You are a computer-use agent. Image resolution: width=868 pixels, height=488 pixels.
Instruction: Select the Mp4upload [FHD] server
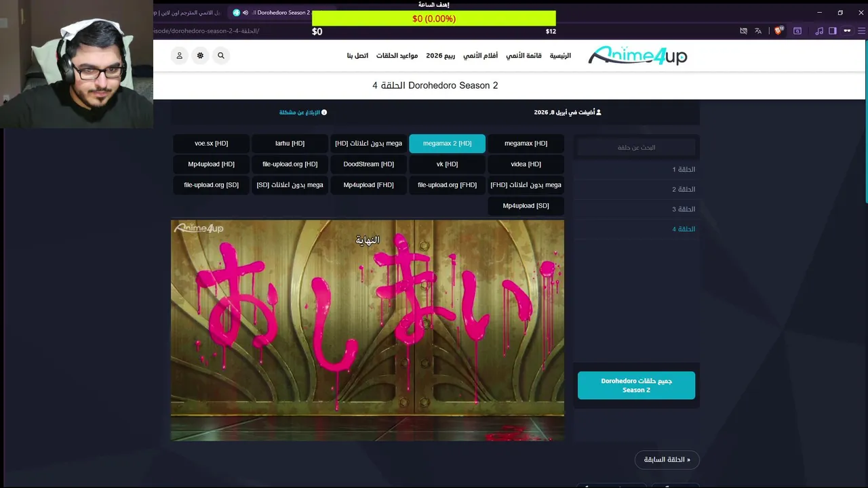368,185
